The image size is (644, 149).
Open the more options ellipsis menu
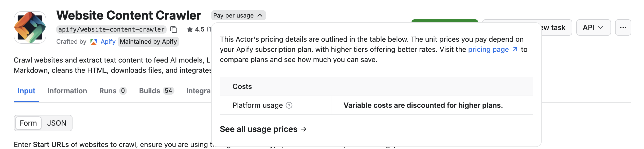(x=623, y=27)
